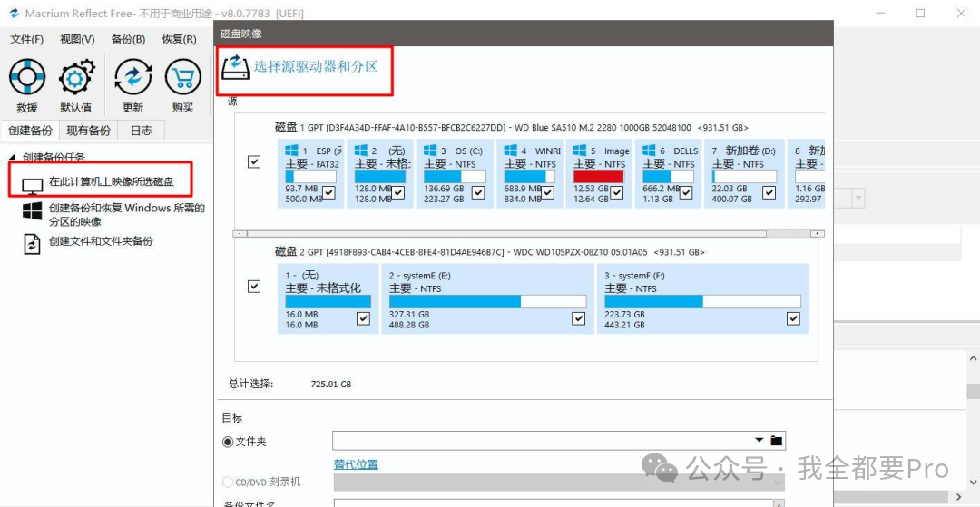This screenshot has width=980, height=507.
Task: Switch to the 日志 tab
Action: pos(141,131)
